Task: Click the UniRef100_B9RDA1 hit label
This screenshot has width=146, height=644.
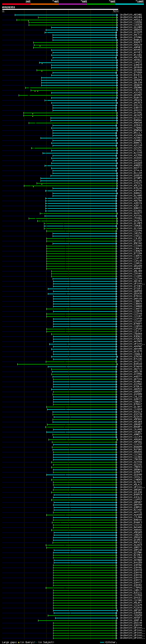Action: point(131,120)
